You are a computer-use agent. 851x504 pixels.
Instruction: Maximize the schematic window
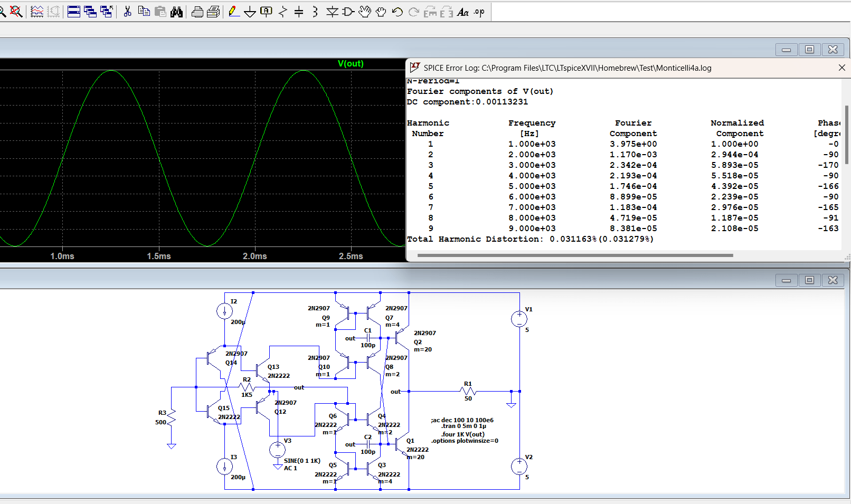click(809, 280)
